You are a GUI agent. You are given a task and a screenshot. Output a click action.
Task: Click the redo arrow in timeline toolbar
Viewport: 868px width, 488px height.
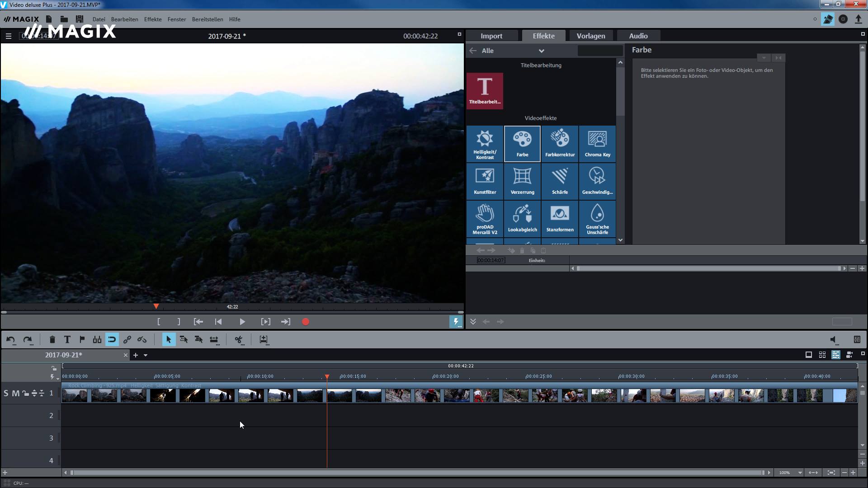[28, 339]
